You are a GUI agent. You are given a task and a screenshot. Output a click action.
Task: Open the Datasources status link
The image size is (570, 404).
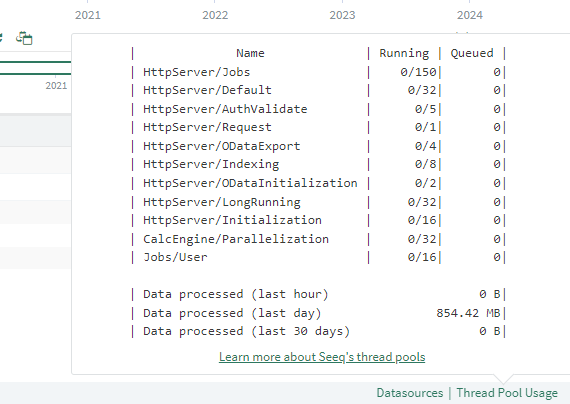410,393
